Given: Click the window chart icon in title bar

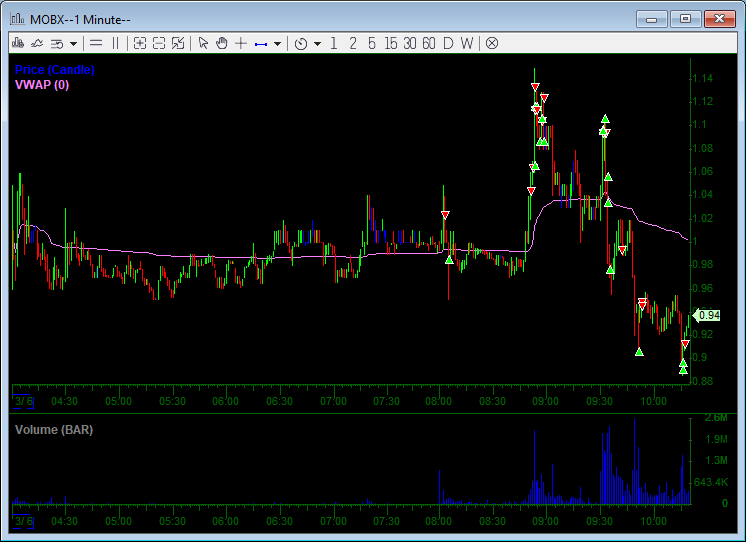Looking at the screenshot, I should [18, 19].
